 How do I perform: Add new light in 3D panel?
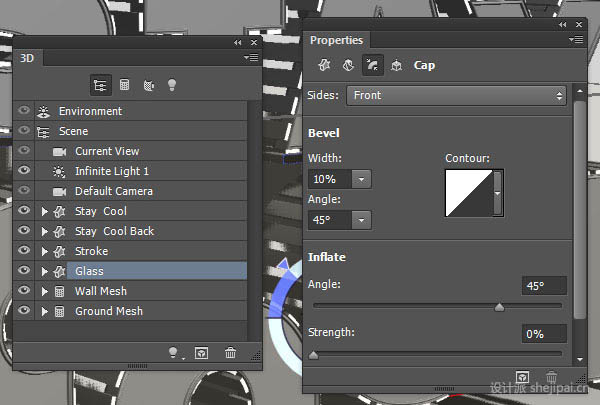pyautogui.click(x=174, y=353)
